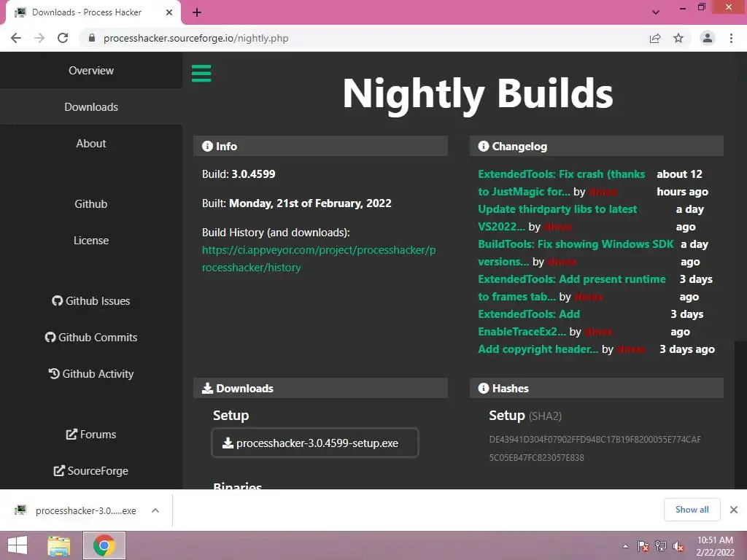Open changelog entry ExtendedTools: Fix crash

point(561,183)
